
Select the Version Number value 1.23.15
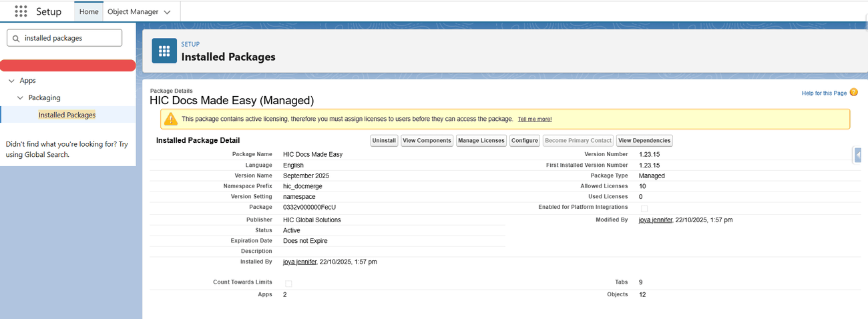tap(649, 154)
